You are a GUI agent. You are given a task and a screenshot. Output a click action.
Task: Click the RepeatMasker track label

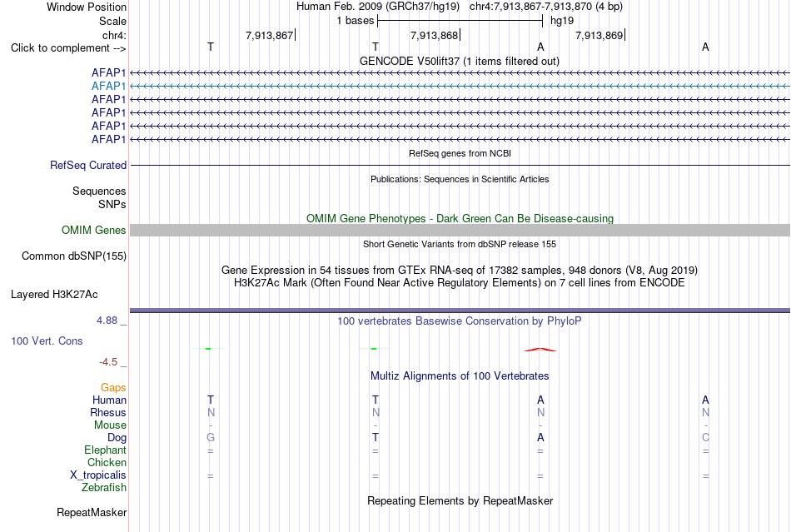(x=92, y=513)
